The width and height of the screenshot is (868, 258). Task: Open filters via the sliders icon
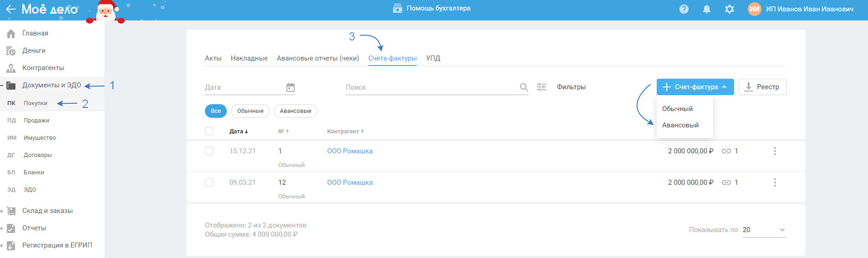[541, 87]
